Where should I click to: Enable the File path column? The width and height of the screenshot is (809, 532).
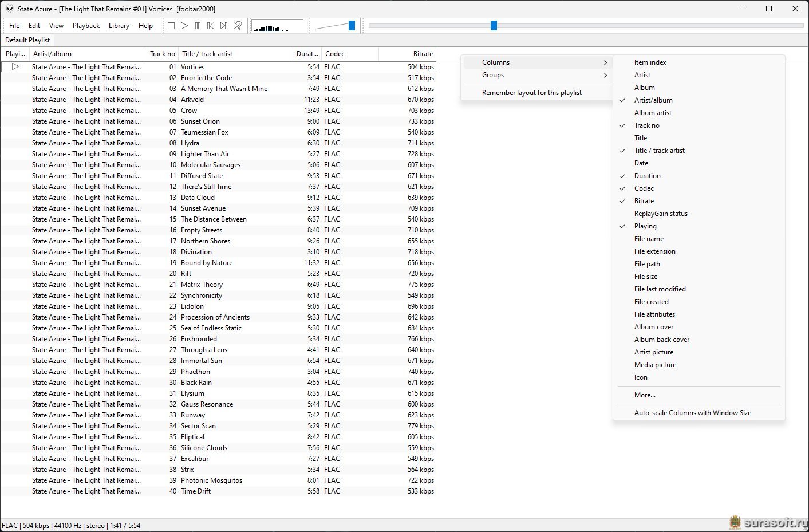tap(698, 264)
